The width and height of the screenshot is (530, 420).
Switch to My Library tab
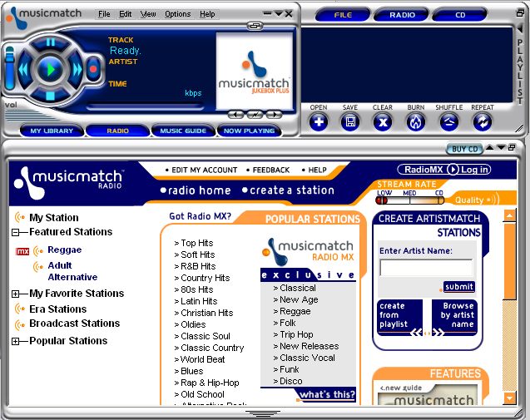(52, 131)
